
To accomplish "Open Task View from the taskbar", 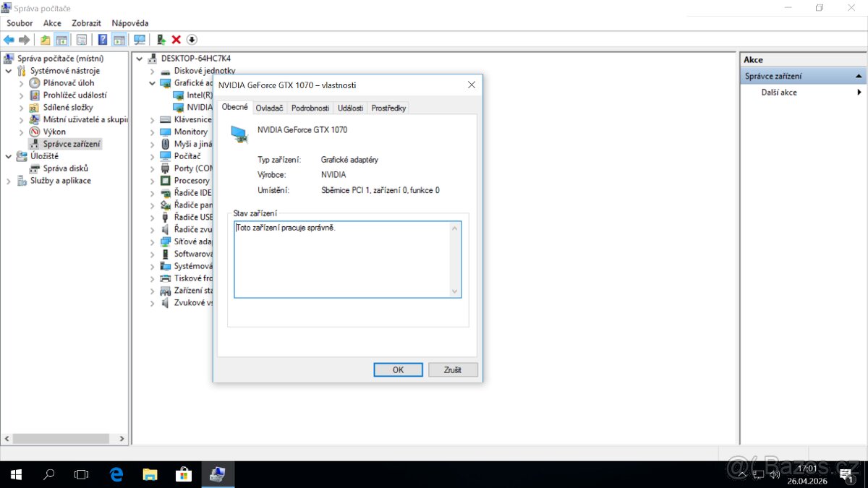I will click(82, 474).
